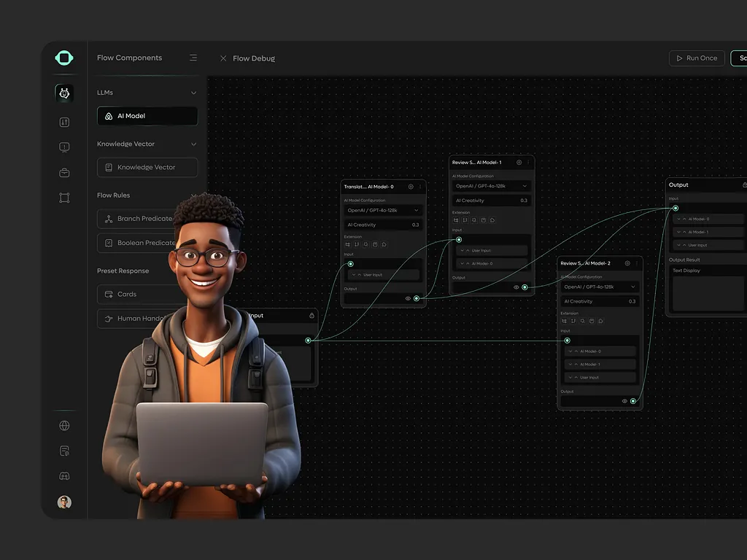Open the document icon below the globe

[64, 451]
